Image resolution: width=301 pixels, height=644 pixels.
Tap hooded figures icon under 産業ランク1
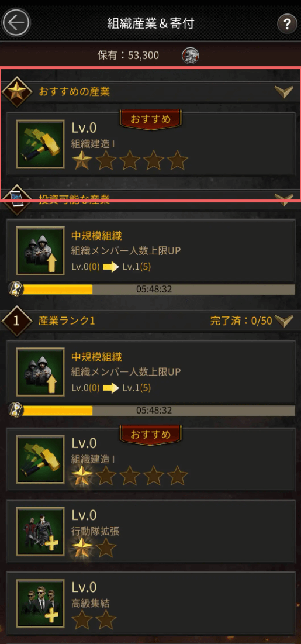pyautogui.click(x=40, y=371)
